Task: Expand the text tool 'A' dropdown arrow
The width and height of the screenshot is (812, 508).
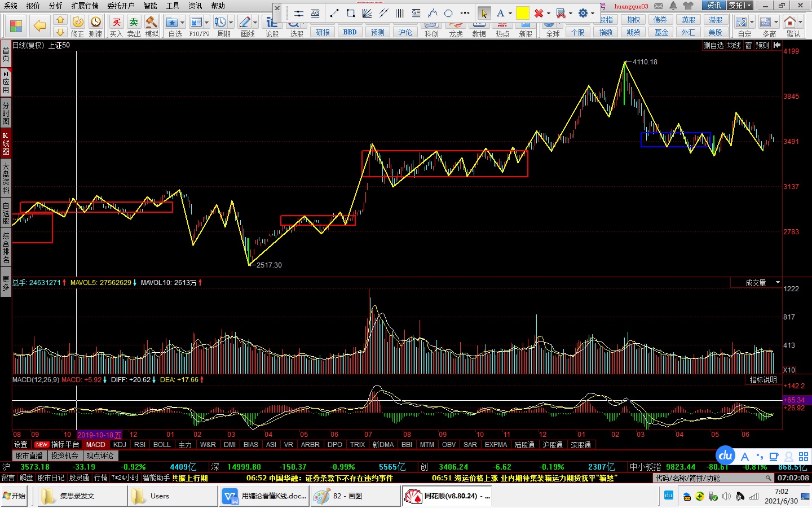Action: (510, 13)
